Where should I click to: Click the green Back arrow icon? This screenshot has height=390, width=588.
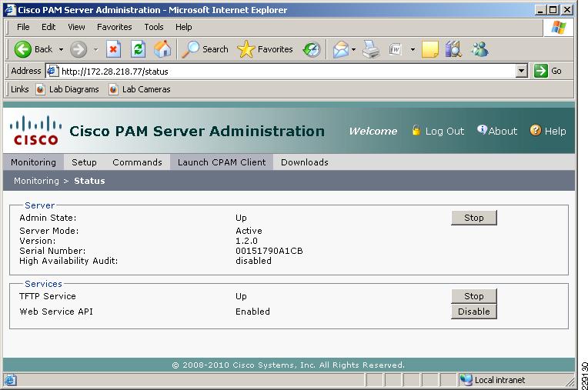(x=23, y=49)
